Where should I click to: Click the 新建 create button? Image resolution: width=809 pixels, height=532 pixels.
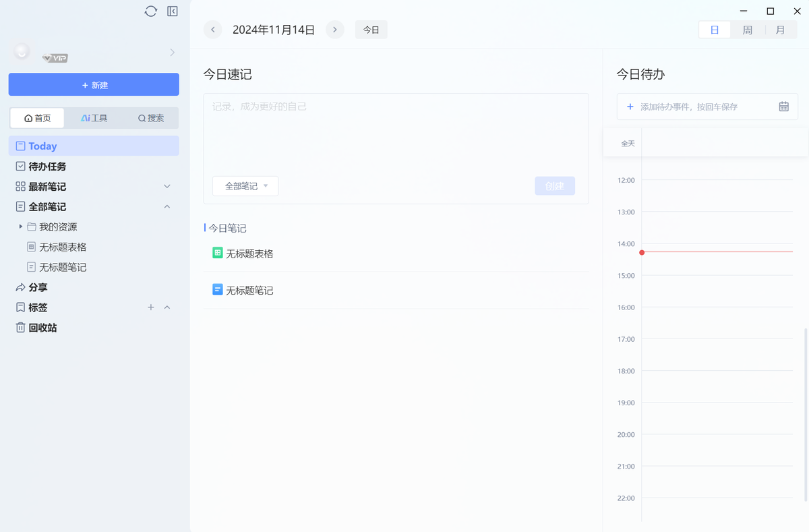[94, 84]
